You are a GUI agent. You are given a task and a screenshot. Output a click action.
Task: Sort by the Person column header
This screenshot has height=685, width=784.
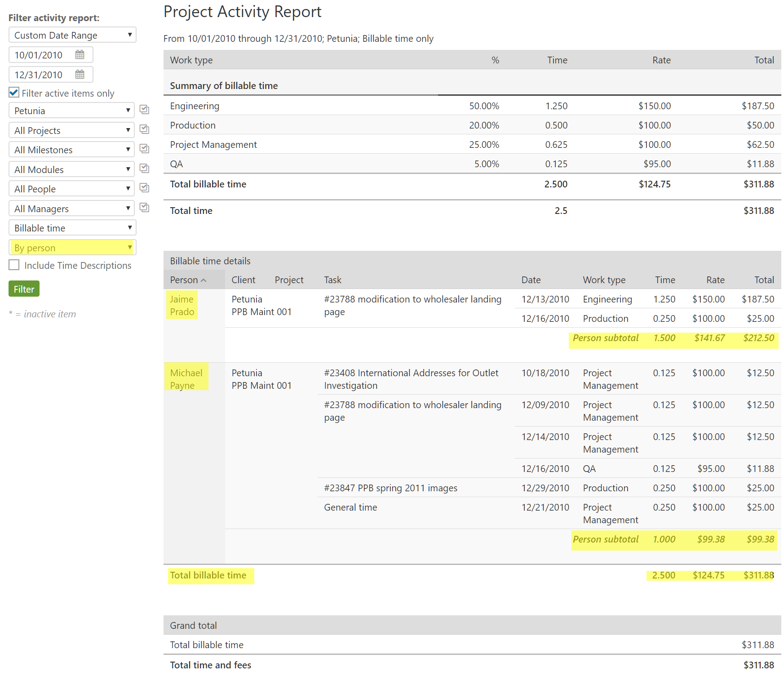click(184, 280)
